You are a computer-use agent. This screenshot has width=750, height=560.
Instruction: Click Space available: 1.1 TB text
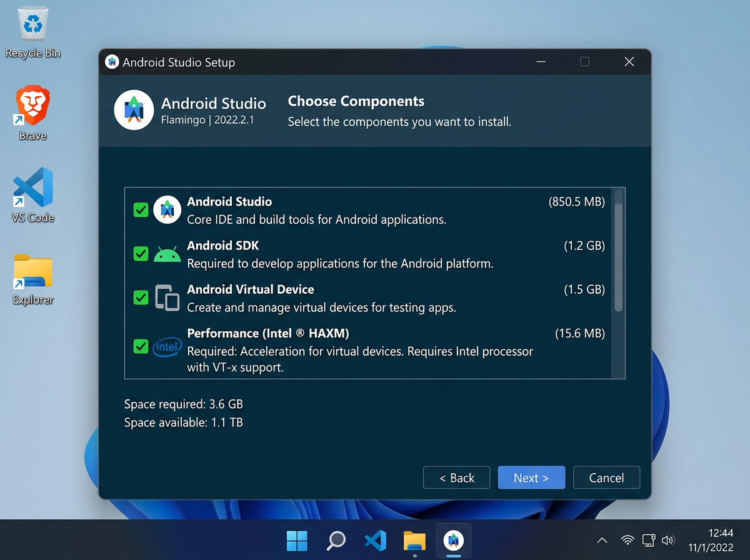[184, 422]
